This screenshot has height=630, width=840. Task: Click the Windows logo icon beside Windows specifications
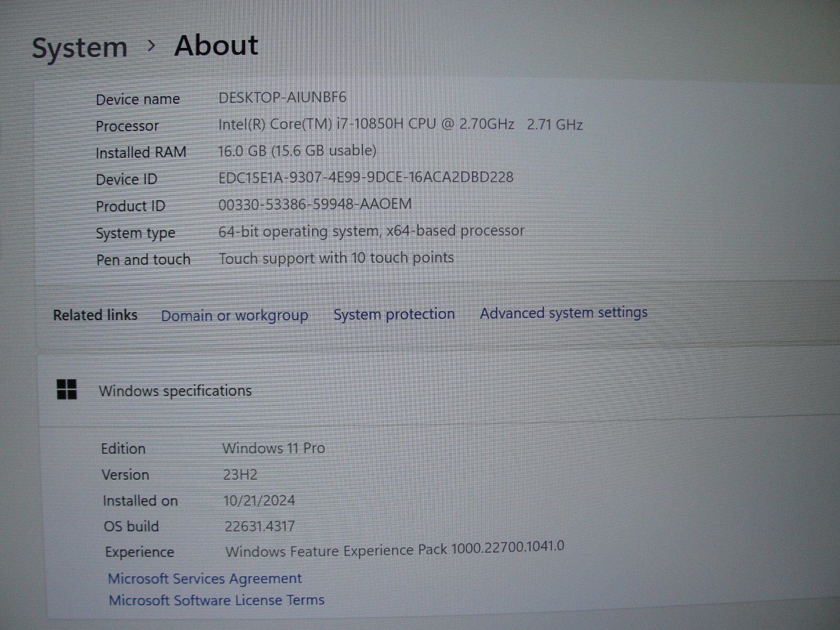[67, 390]
